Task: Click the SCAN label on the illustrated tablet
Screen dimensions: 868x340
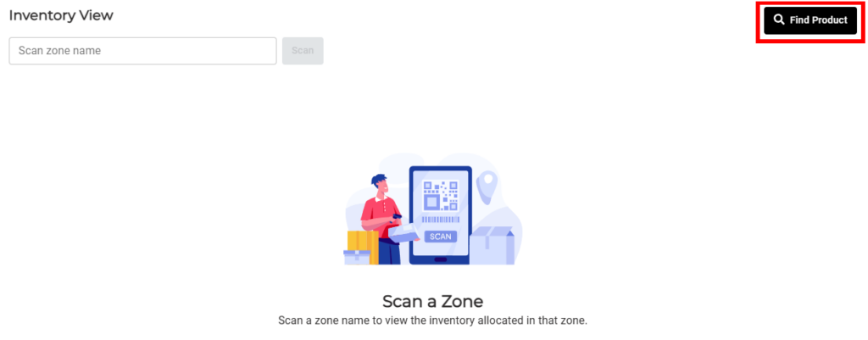Action: click(441, 237)
